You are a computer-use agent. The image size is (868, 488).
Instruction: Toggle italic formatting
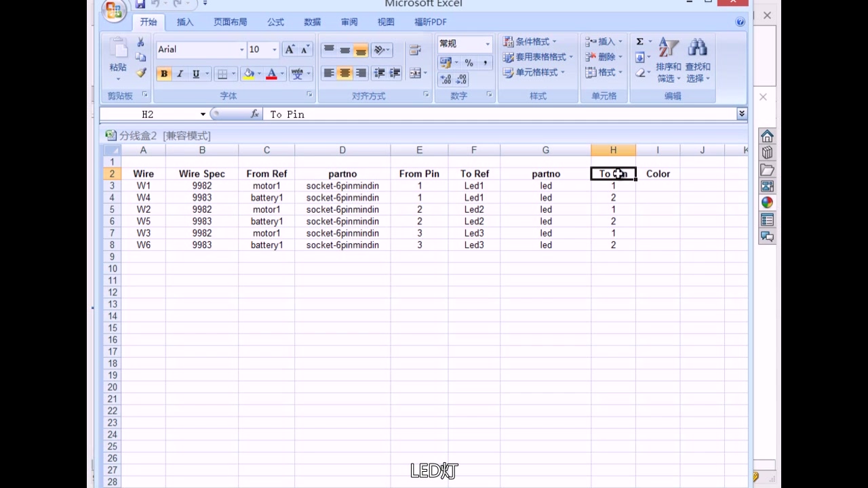180,74
